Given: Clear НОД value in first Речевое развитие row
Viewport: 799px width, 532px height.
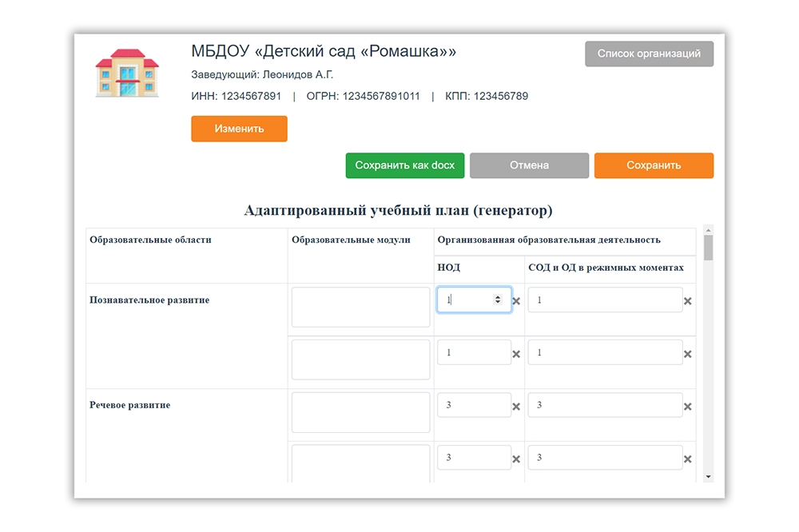Looking at the screenshot, I should coord(516,407).
